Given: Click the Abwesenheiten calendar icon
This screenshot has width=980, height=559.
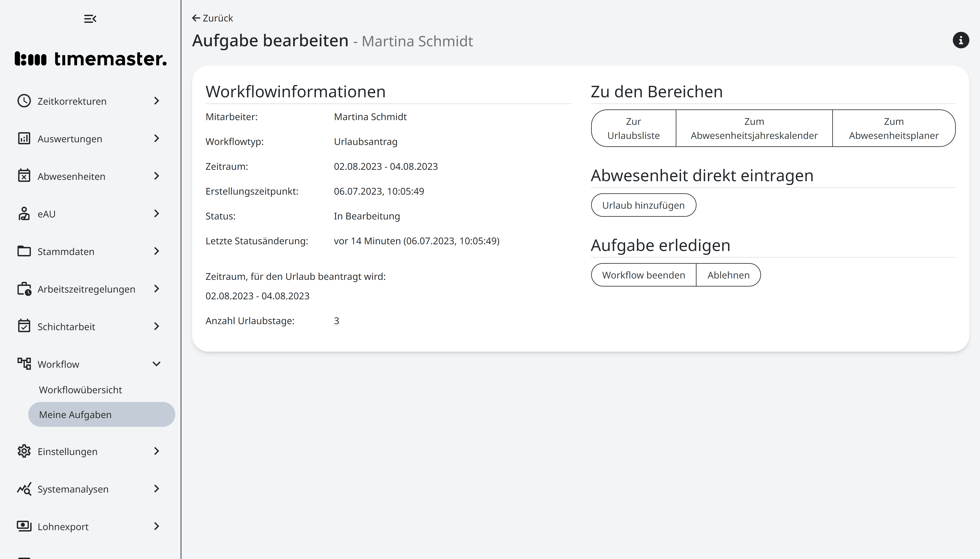Looking at the screenshot, I should click(24, 176).
